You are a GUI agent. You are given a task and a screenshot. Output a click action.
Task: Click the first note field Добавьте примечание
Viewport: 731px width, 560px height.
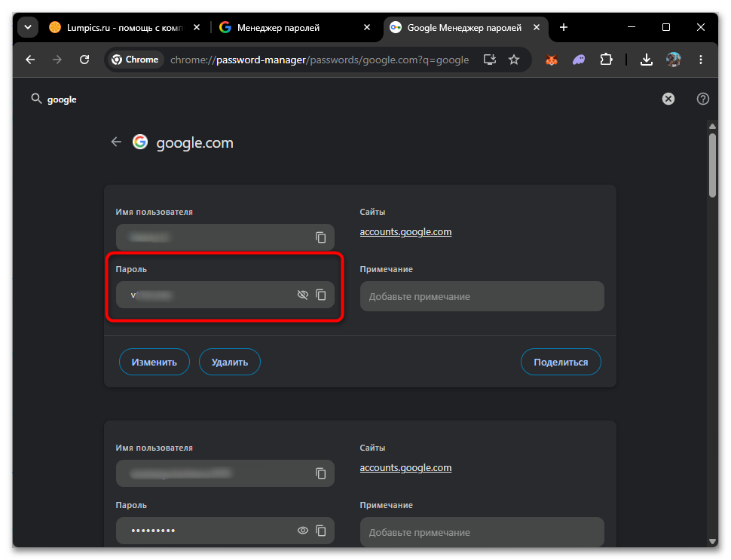pyautogui.click(x=482, y=296)
